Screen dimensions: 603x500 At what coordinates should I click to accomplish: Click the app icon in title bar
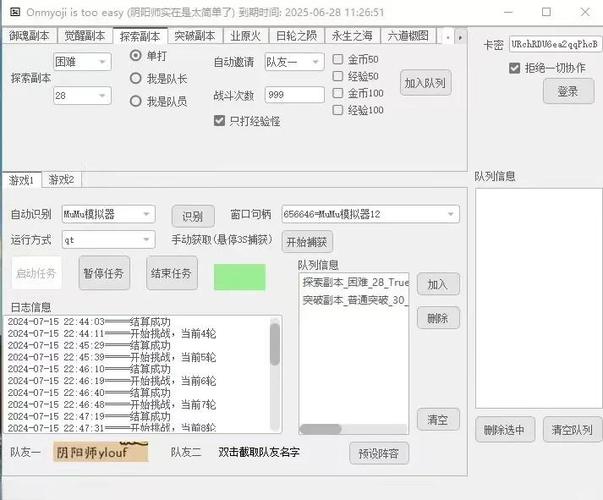click(12, 12)
